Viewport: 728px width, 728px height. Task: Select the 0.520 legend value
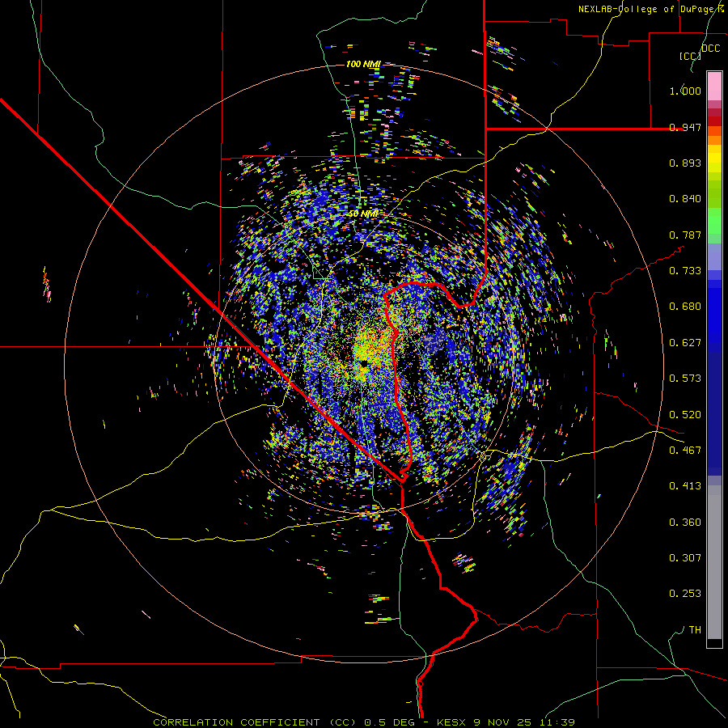(x=685, y=415)
